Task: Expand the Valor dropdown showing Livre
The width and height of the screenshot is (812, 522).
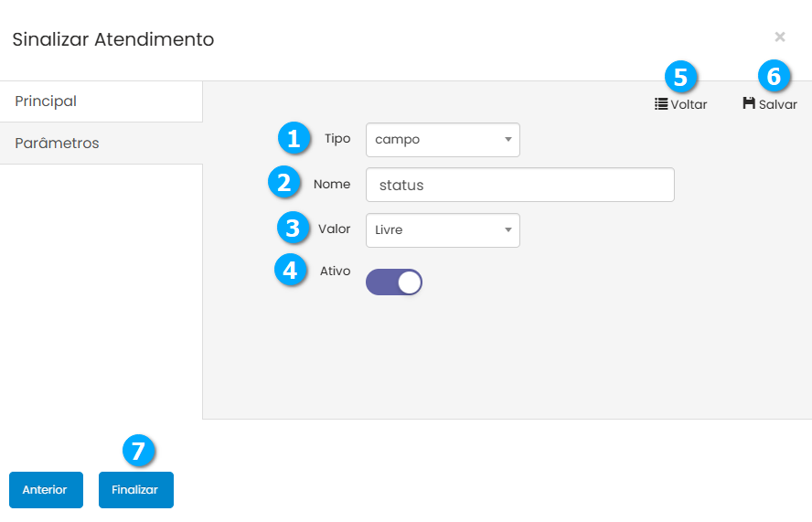Action: pyautogui.click(x=443, y=230)
